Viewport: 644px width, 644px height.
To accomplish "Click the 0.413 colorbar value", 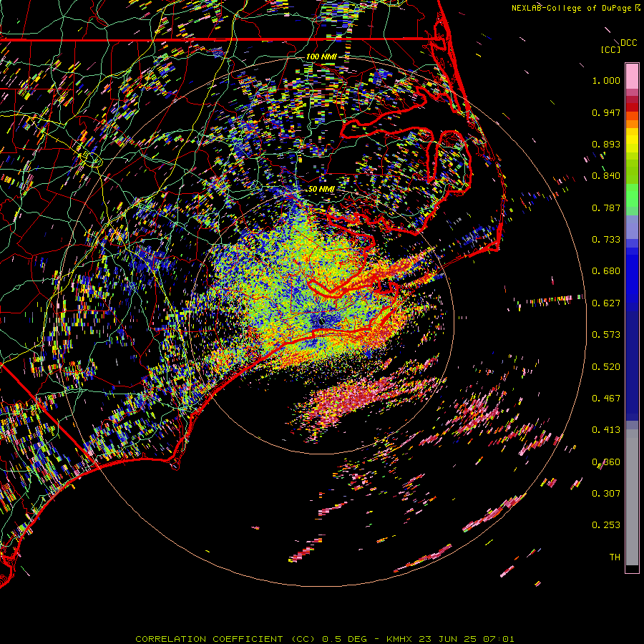I will click(x=606, y=430).
